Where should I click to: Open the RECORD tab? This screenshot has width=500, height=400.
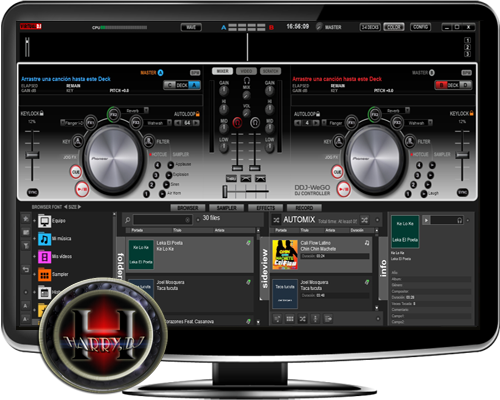coord(304,208)
